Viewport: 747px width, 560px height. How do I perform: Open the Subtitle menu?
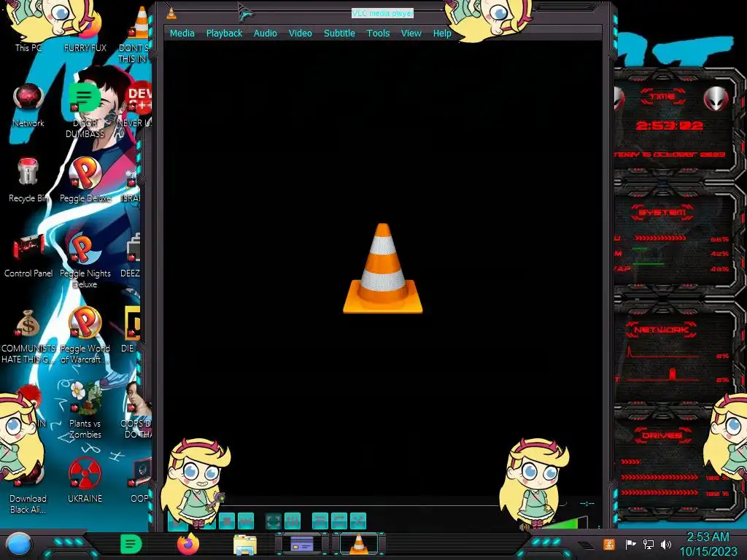[x=339, y=34]
